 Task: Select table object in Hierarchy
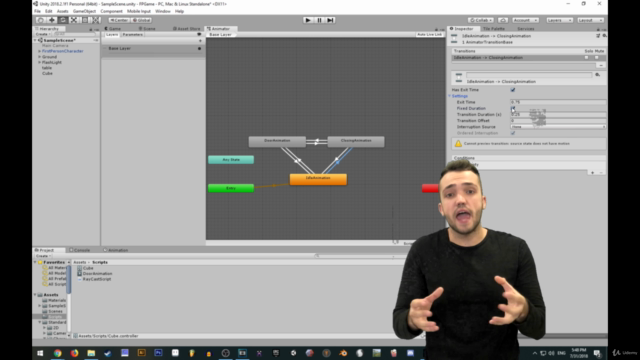coord(47,68)
